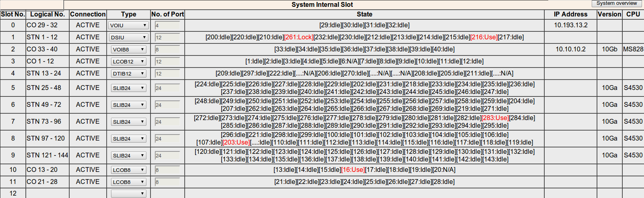Viewport: 644px width, 198px height.
Task: Open the SLIB24 dropdown for slot 5
Action: [128, 88]
